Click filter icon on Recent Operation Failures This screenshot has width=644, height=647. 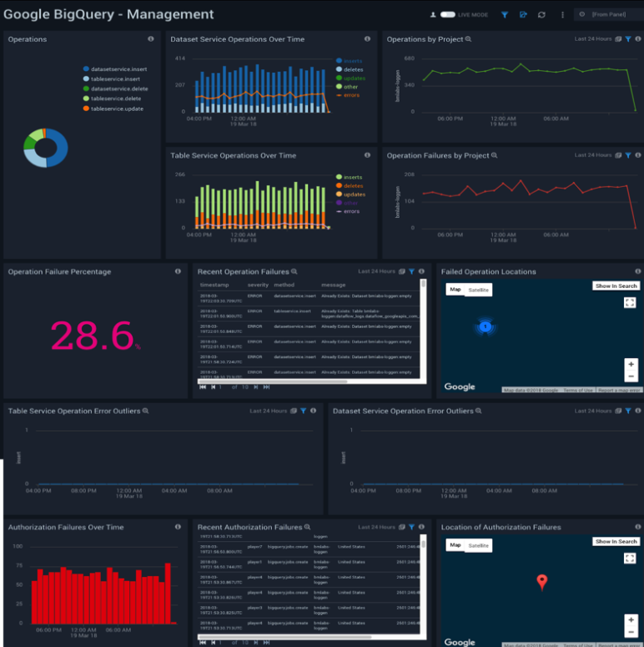click(411, 271)
